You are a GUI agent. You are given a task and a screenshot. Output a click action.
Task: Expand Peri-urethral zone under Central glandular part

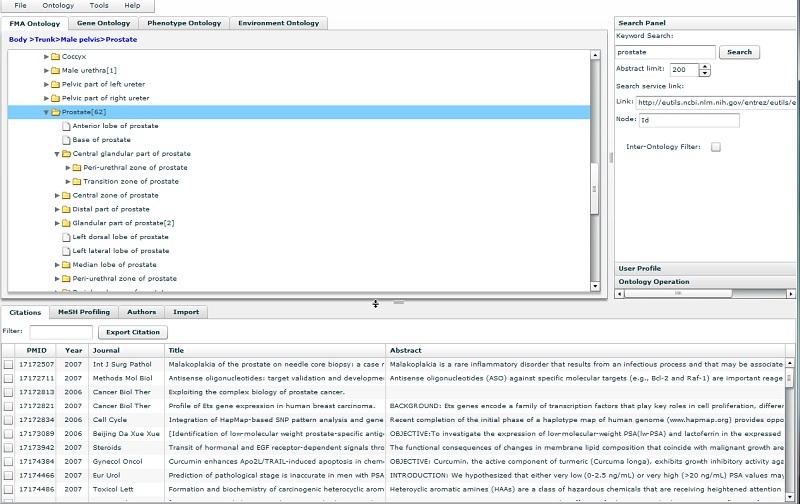coord(68,167)
